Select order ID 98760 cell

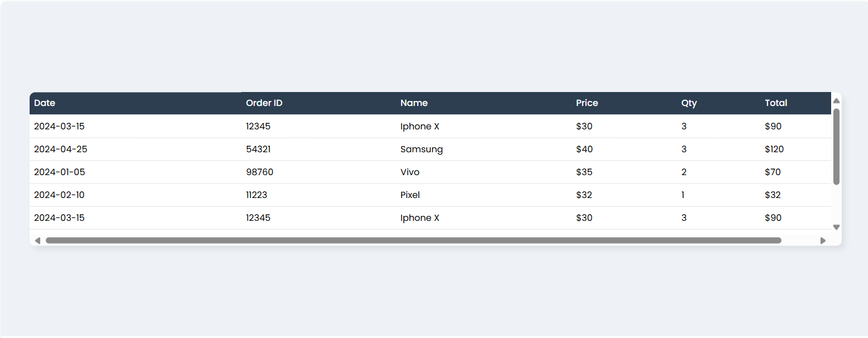tap(260, 172)
